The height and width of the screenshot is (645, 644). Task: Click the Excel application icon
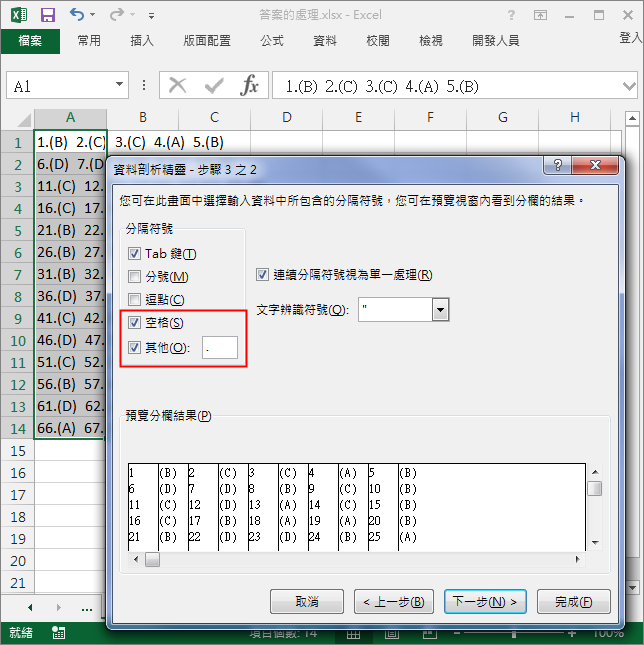(19, 15)
